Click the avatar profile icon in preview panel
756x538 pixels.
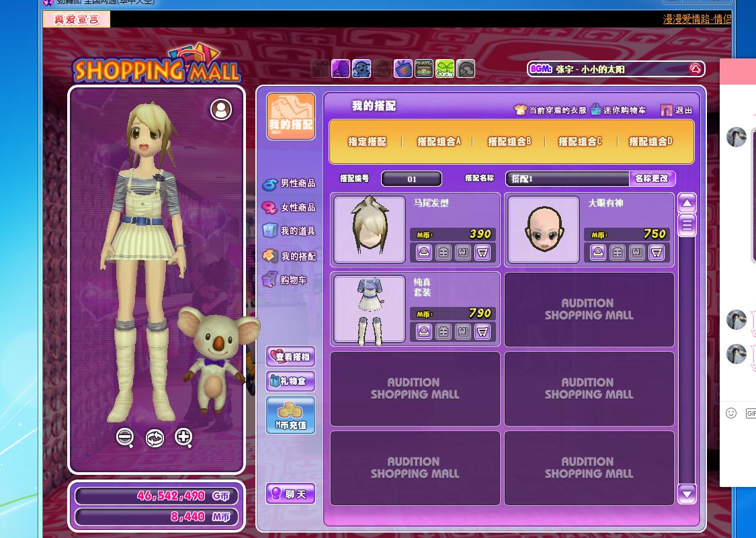[x=221, y=109]
